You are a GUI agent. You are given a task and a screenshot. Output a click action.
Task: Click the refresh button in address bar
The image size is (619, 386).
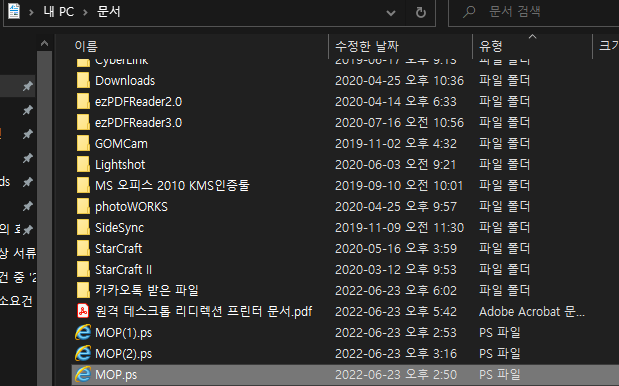click(x=421, y=13)
